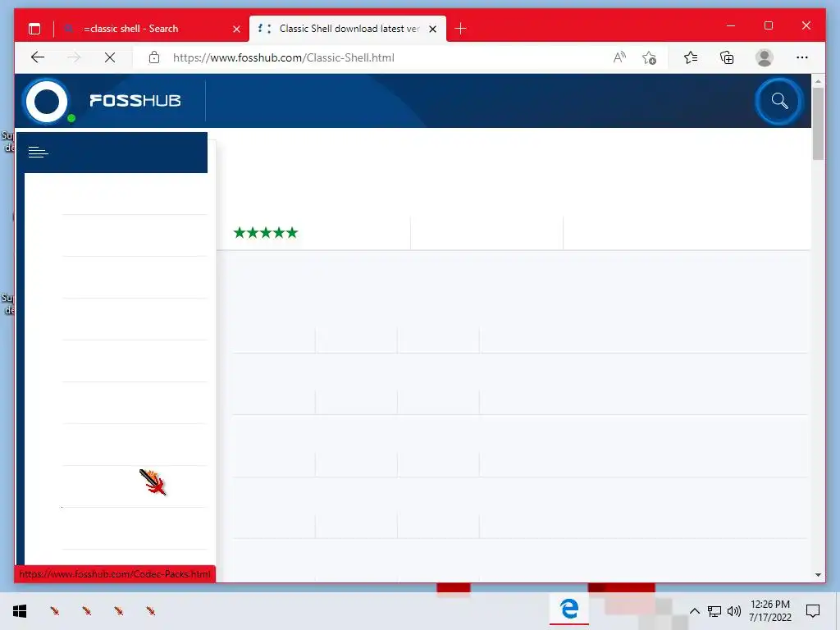The image size is (840, 630).
Task: Toggle the FossHub sidebar hamburger menu
Action: pyautogui.click(x=38, y=153)
